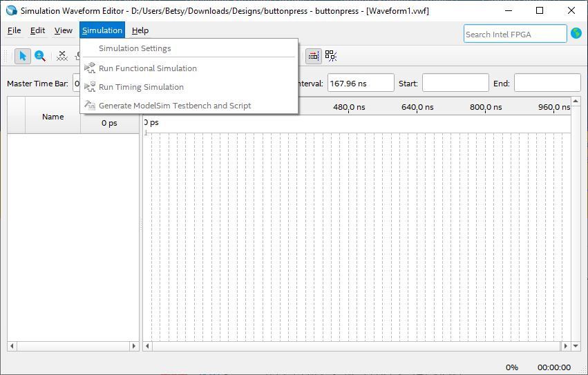The width and height of the screenshot is (588, 375).
Task: Click the Simulation Waveform Editor title icon
Action: (12, 10)
